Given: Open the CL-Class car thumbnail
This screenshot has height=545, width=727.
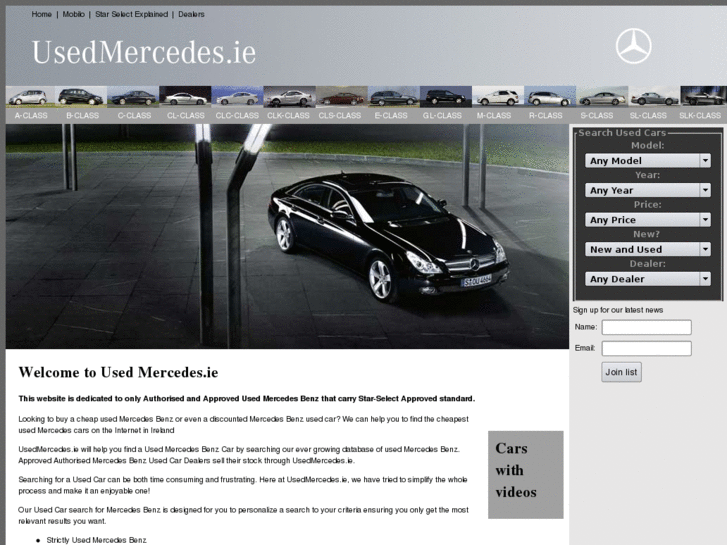Looking at the screenshot, I should (x=185, y=97).
